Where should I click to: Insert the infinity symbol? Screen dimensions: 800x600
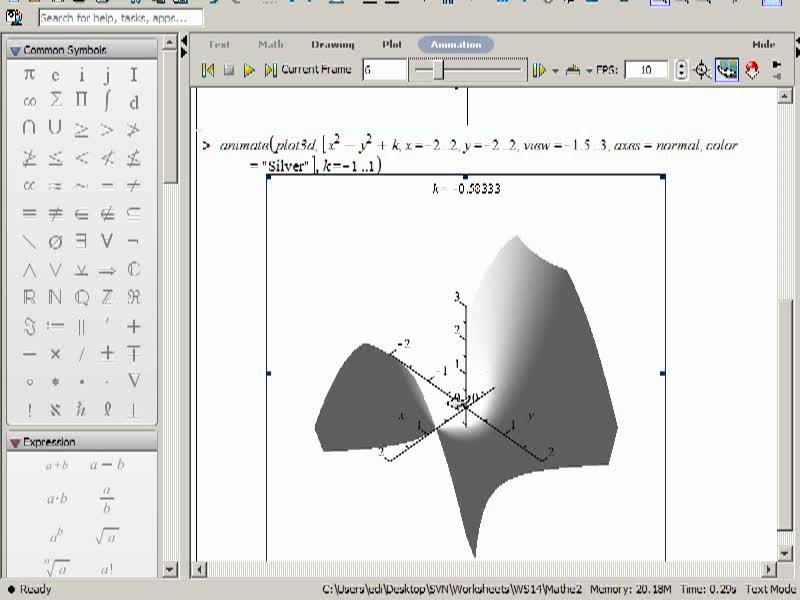(30, 102)
